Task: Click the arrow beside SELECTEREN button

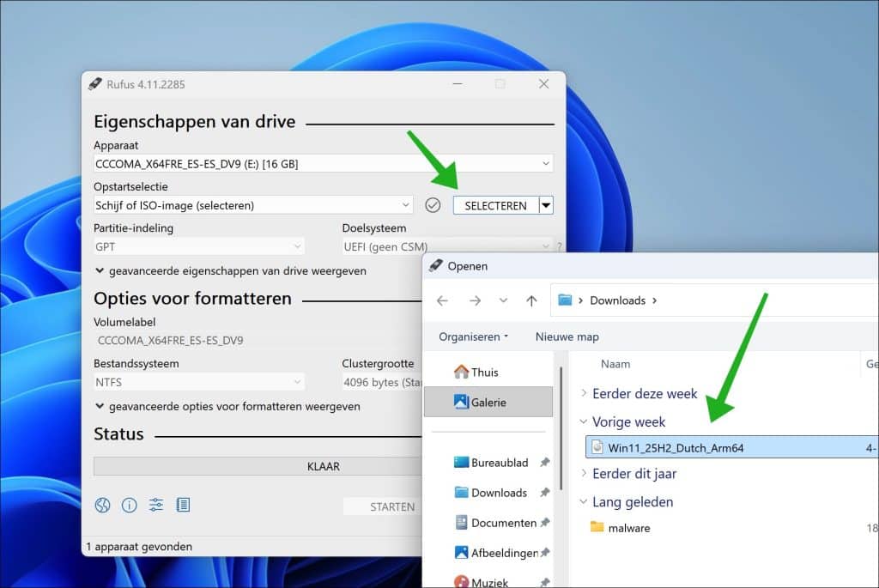Action: coord(546,205)
